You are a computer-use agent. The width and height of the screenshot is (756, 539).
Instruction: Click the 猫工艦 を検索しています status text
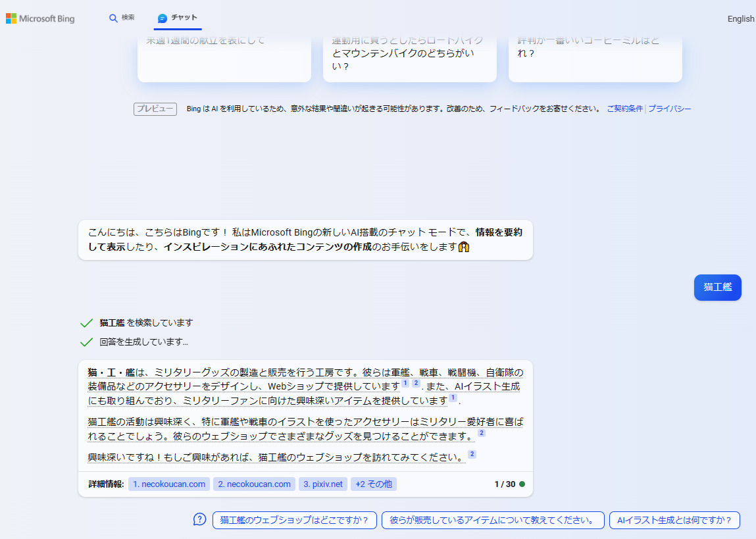point(146,323)
